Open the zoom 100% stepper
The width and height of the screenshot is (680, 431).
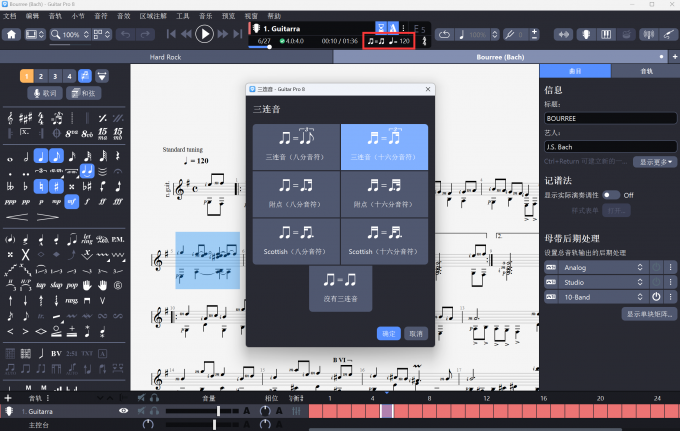pos(86,34)
